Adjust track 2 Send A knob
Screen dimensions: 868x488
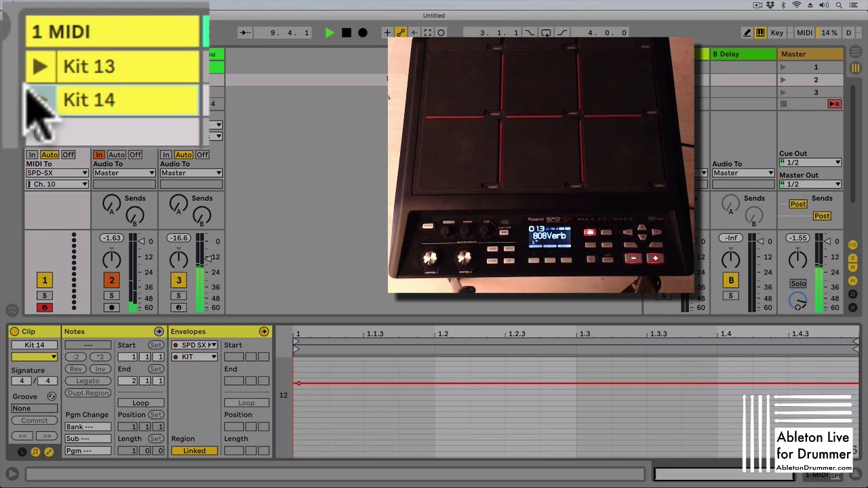tap(111, 203)
